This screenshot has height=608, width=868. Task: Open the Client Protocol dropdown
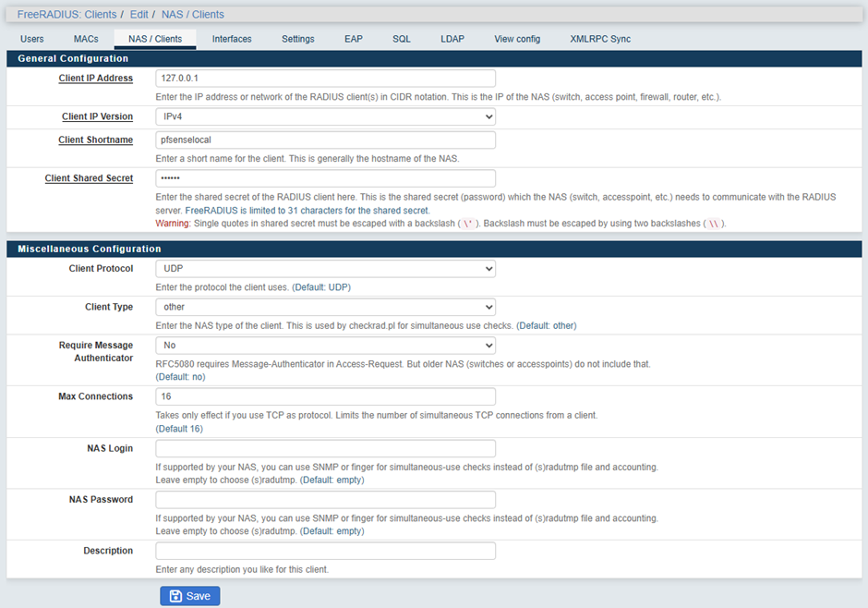pos(325,269)
